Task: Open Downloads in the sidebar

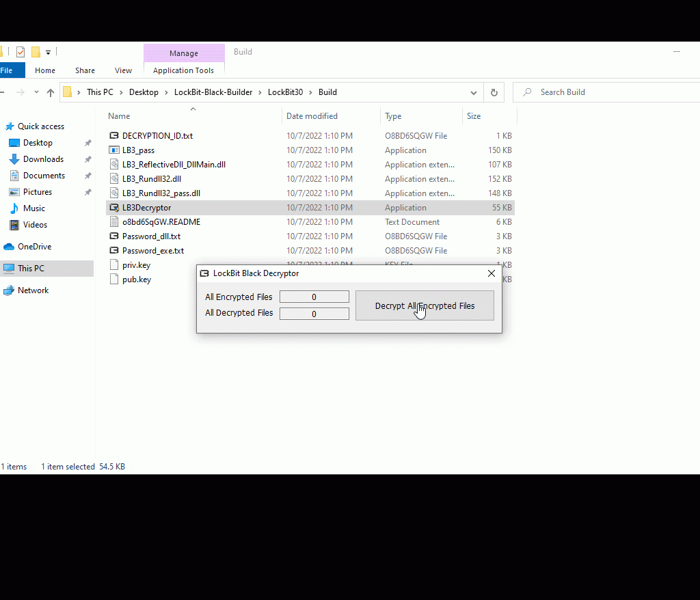Action: point(43,159)
